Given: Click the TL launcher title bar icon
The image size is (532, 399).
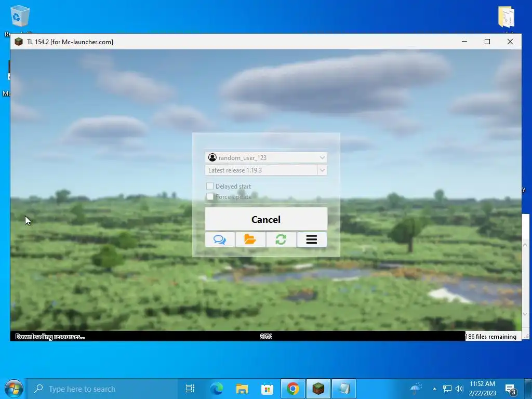Looking at the screenshot, I should (x=19, y=42).
